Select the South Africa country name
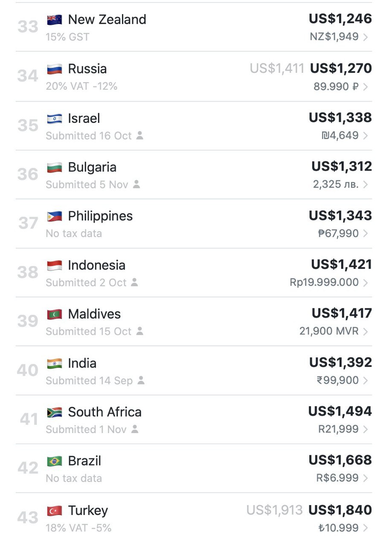 [x=105, y=412]
